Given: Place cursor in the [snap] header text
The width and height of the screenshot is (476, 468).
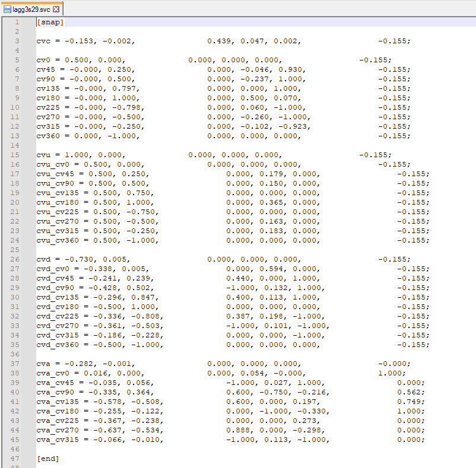Looking at the screenshot, I should point(50,22).
